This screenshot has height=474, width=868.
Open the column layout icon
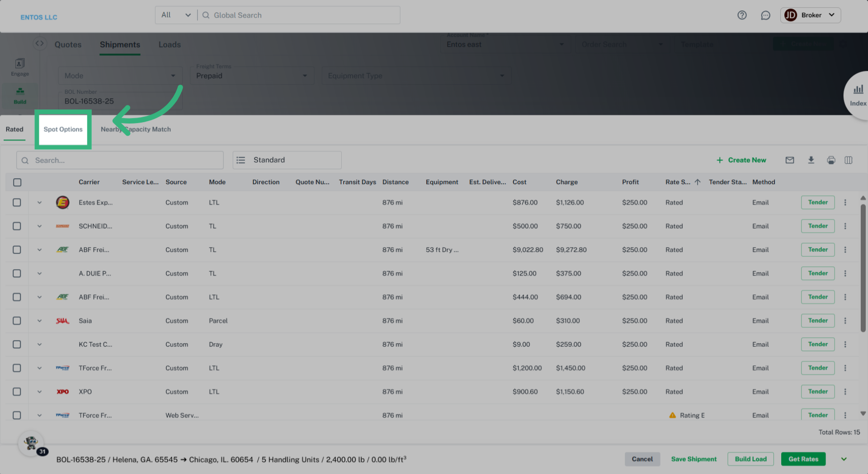pyautogui.click(x=848, y=160)
